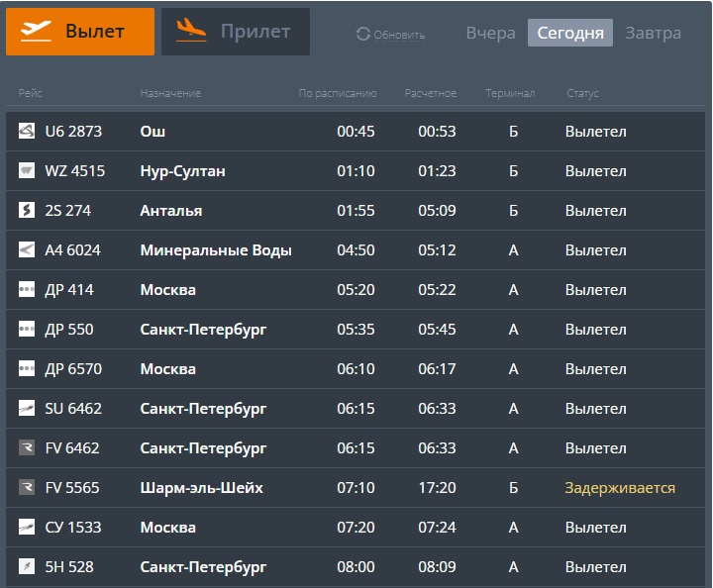
Task: Click the Задерживается status for Шарм-эль-Шейх
Action: pyautogui.click(x=620, y=488)
